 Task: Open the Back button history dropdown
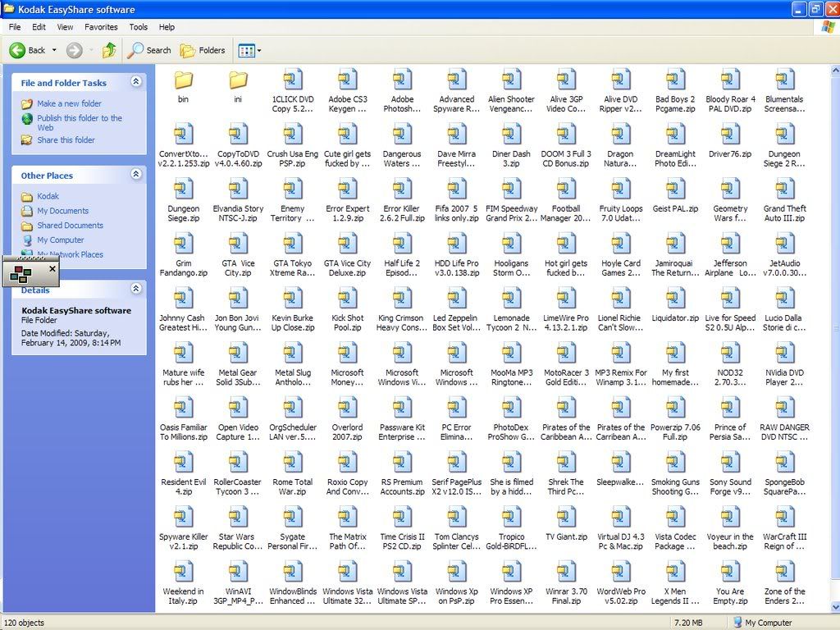pos(54,50)
